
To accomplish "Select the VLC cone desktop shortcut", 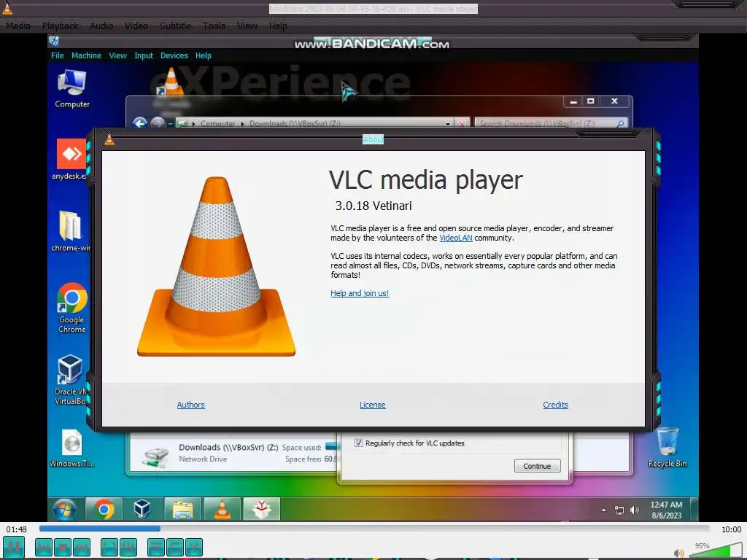I will click(x=171, y=81).
